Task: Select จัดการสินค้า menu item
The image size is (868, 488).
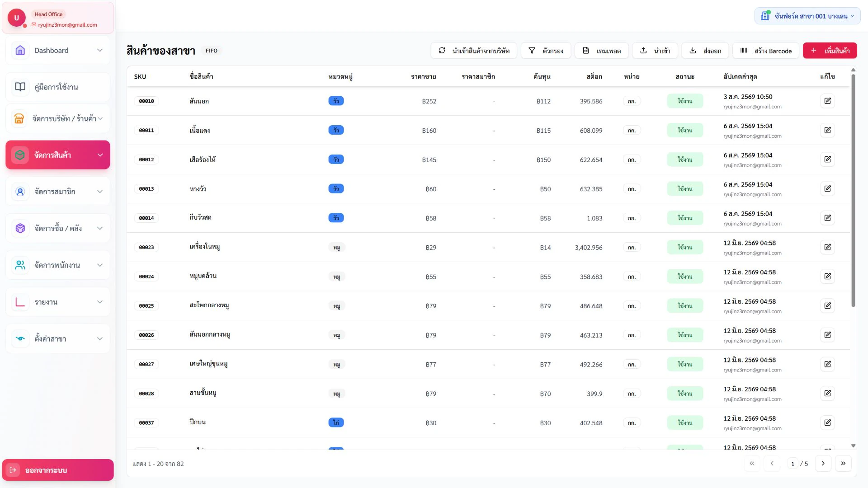Action: pyautogui.click(x=58, y=155)
